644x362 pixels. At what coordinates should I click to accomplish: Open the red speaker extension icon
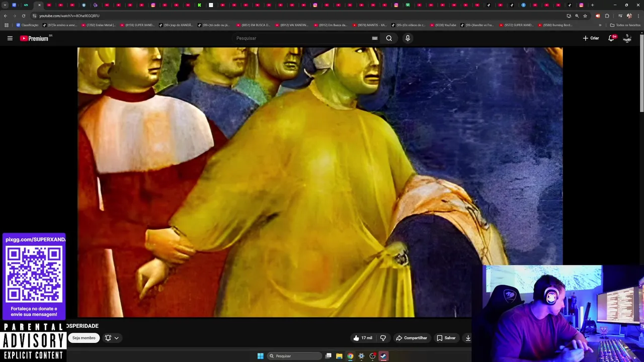pos(598,16)
